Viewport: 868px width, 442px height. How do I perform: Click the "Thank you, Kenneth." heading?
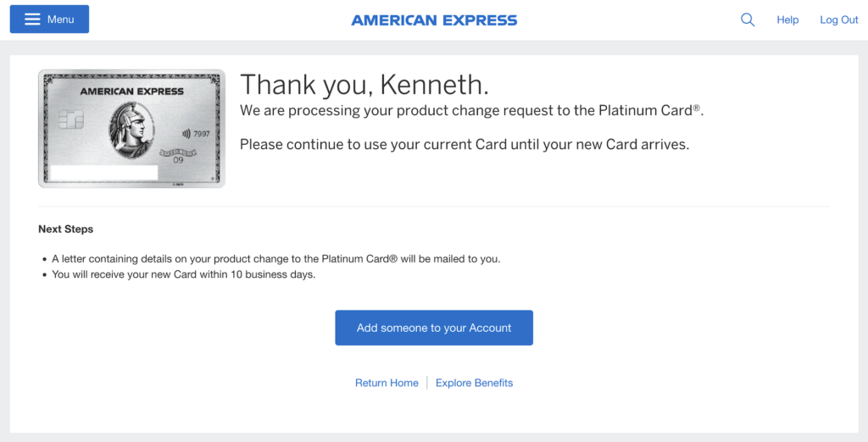pyautogui.click(x=364, y=85)
